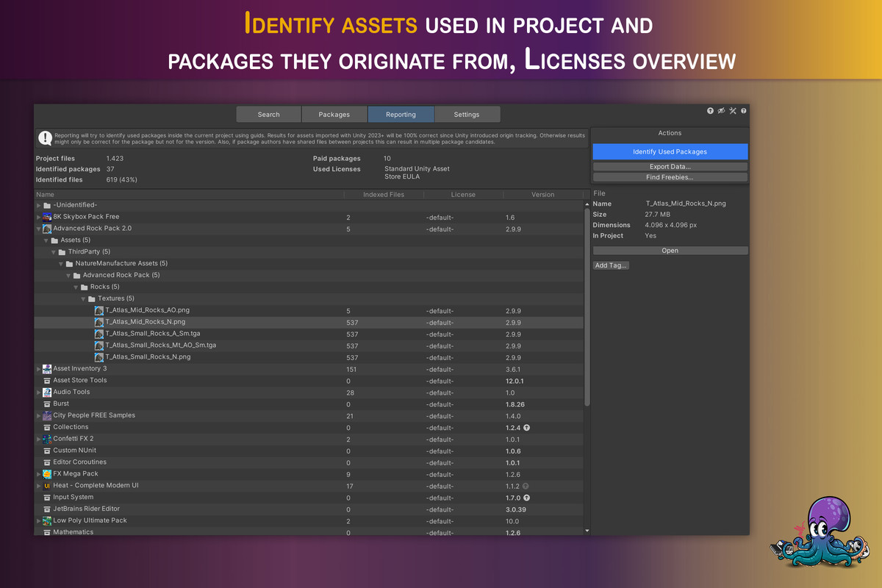
Task: Click the wrench and pencil tools icon
Action: [x=733, y=110]
